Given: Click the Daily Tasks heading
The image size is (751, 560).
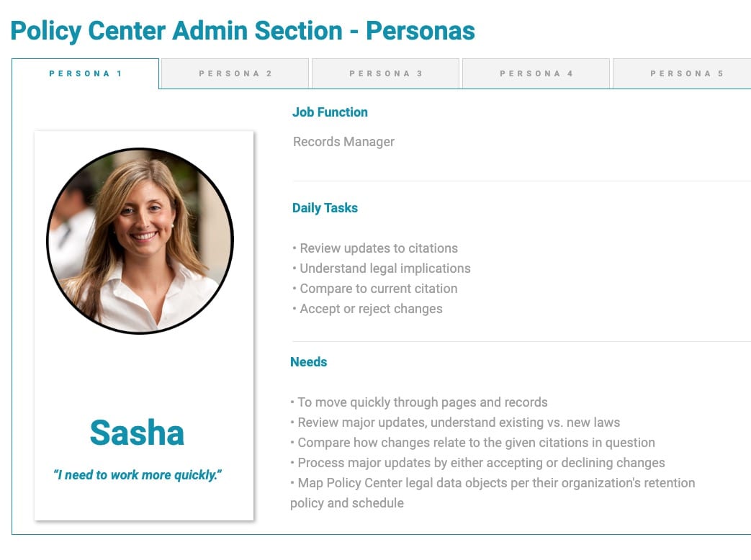Looking at the screenshot, I should pyautogui.click(x=325, y=208).
